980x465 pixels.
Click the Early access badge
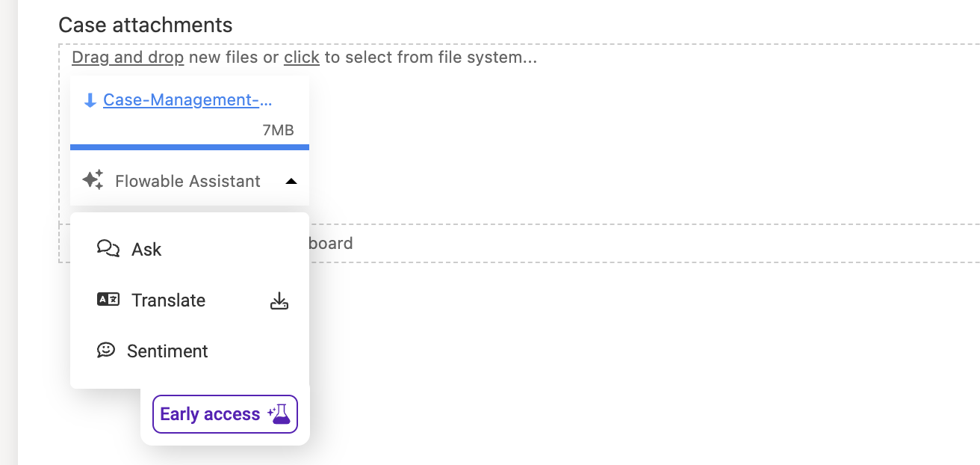coord(210,414)
